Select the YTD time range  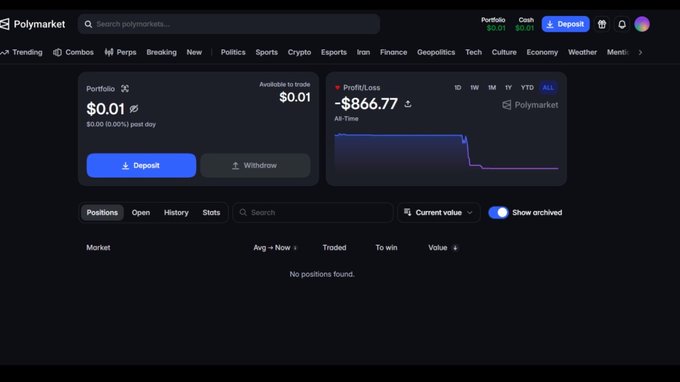527,88
